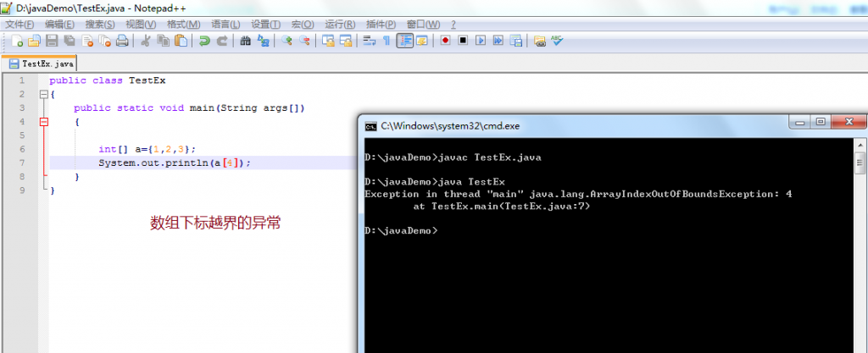Open the 格式(M) menu

click(x=183, y=25)
